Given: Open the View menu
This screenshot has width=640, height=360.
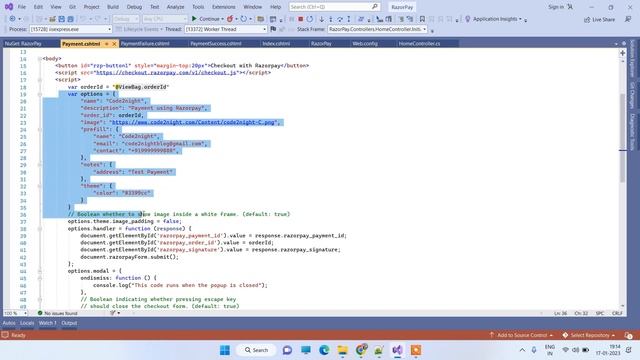Looking at the screenshot, I should coord(56,7).
